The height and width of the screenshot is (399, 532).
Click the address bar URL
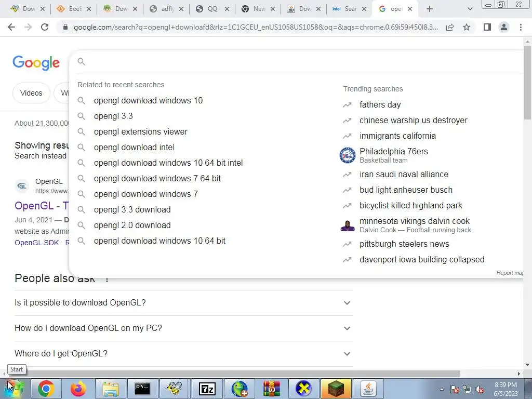(x=256, y=27)
